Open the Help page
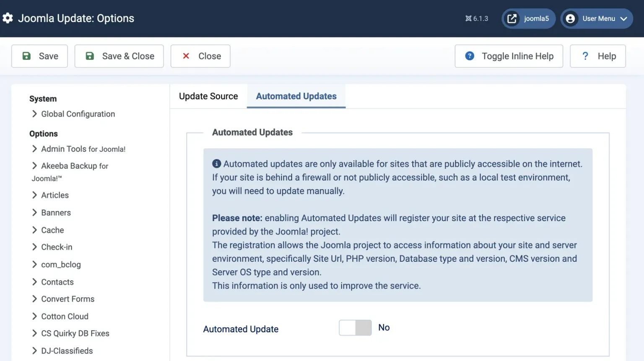644x361 pixels. point(597,56)
